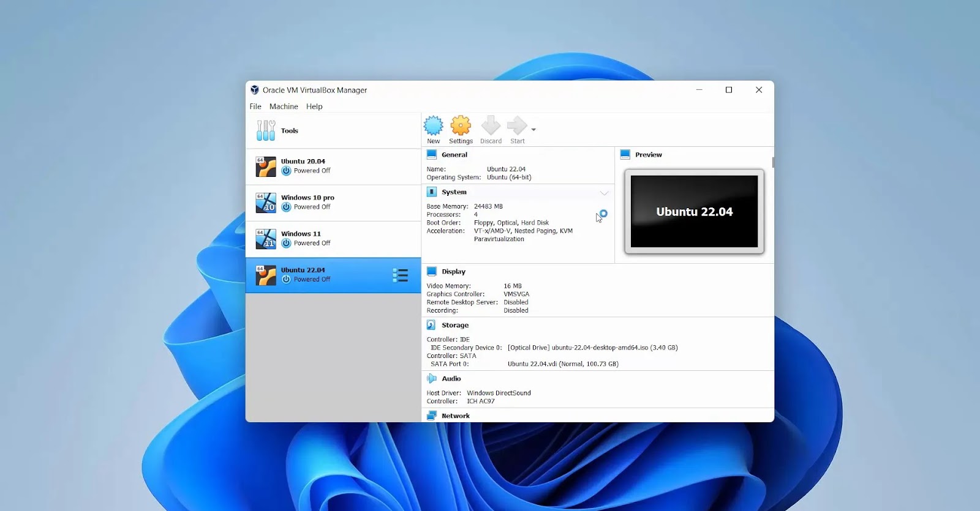980x511 pixels.
Task: Click the System section icon
Action: pyautogui.click(x=432, y=192)
